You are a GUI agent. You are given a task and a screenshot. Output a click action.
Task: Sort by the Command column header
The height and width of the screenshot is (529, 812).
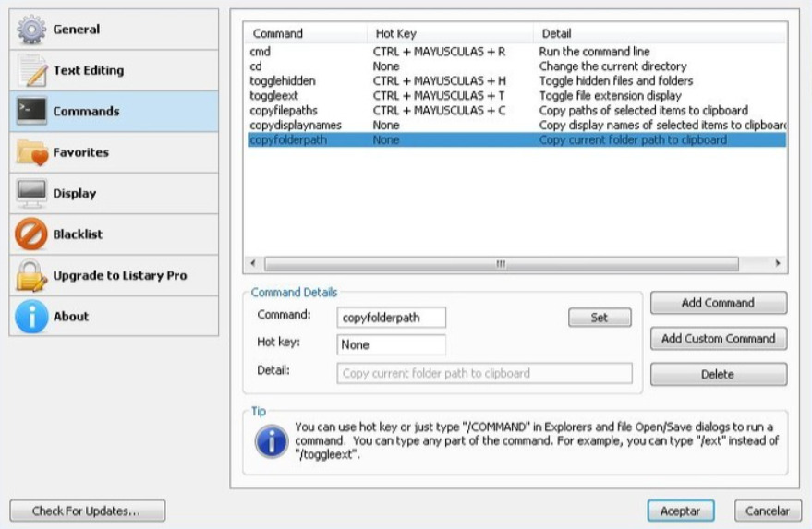[306, 33]
